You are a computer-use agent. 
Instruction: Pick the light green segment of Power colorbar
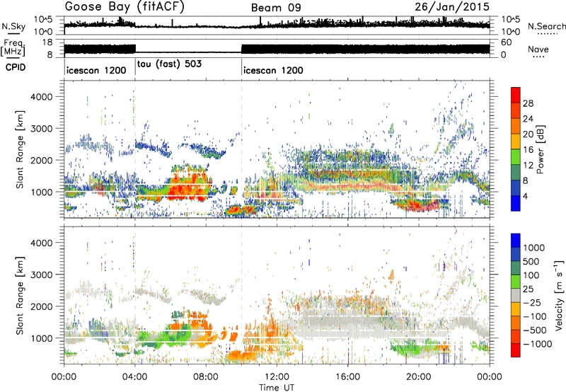coord(516,157)
